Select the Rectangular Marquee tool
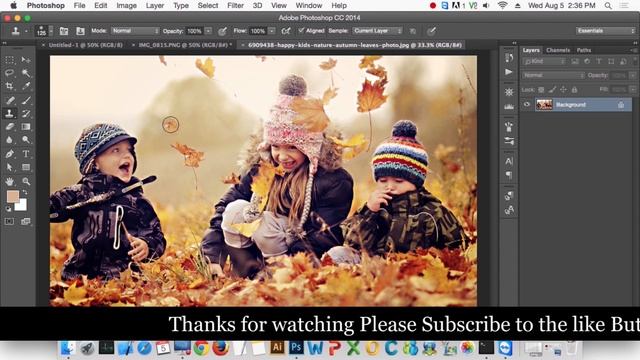 point(9,60)
